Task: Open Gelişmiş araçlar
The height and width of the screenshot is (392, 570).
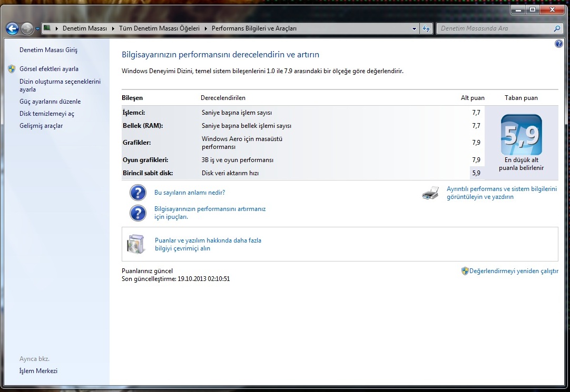Action: [x=41, y=126]
